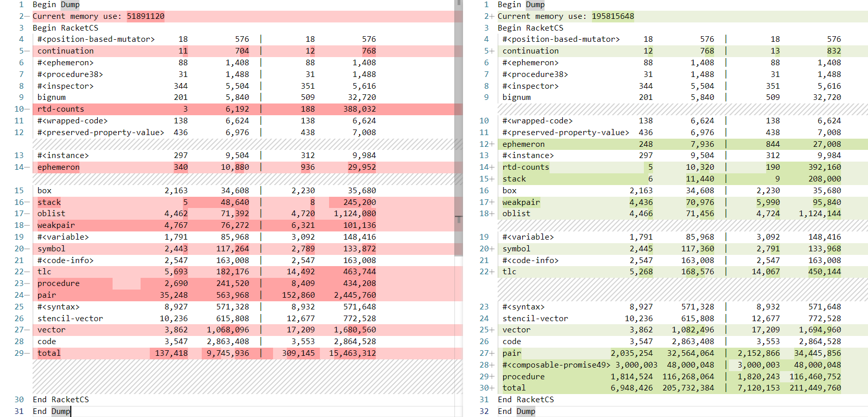Click 'vector' label in left pane
This screenshot has width=868, height=417.
click(x=51, y=330)
